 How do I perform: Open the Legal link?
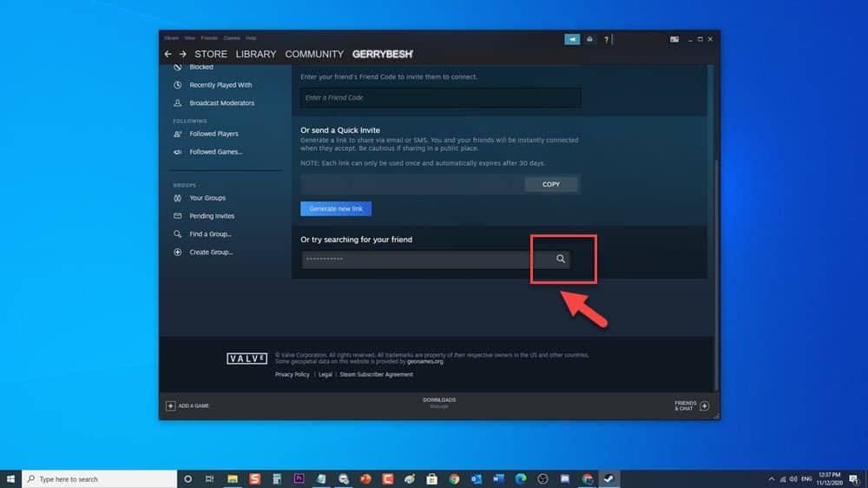(x=325, y=374)
